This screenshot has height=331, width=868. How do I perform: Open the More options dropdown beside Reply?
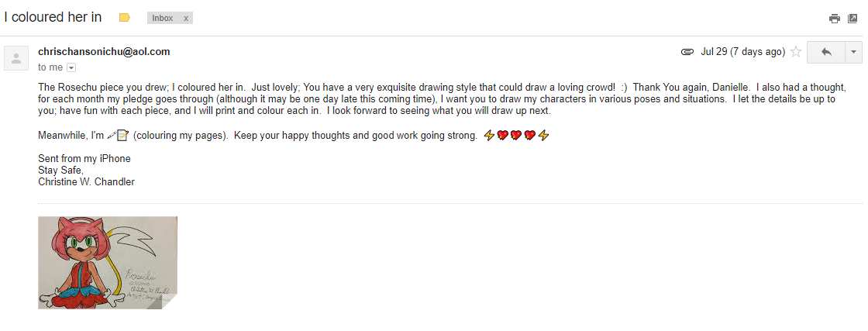coord(853,52)
